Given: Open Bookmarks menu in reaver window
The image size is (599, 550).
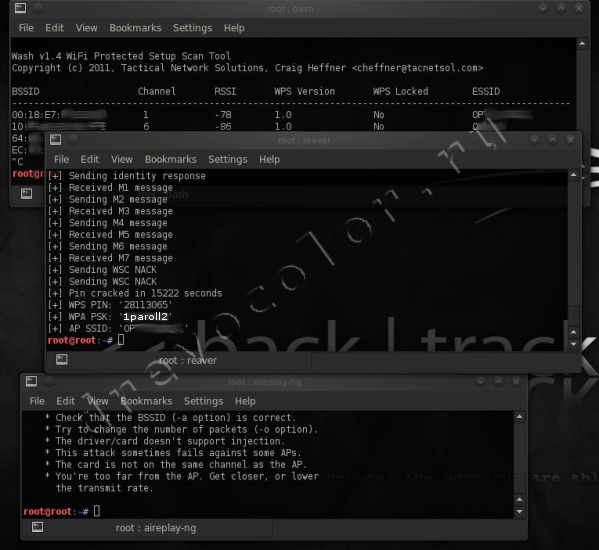Looking at the screenshot, I should (171, 159).
